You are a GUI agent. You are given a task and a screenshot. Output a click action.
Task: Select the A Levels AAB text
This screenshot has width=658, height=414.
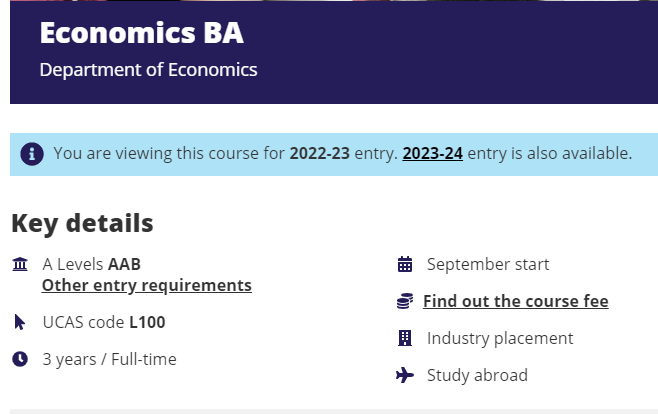click(91, 264)
